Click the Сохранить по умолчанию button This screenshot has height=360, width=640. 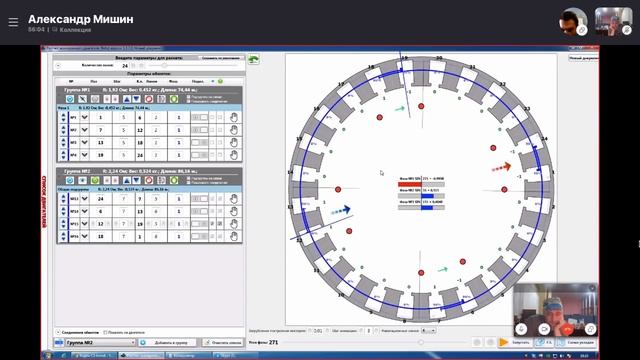221,58
